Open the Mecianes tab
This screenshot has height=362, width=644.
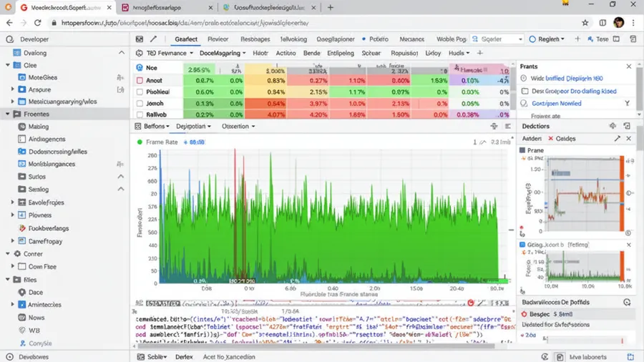pos(411,39)
